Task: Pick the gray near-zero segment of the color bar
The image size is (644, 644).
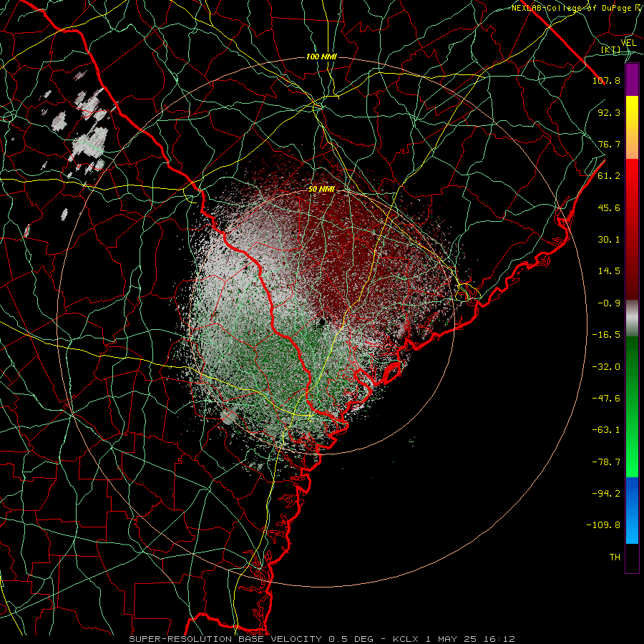Action: (x=632, y=318)
